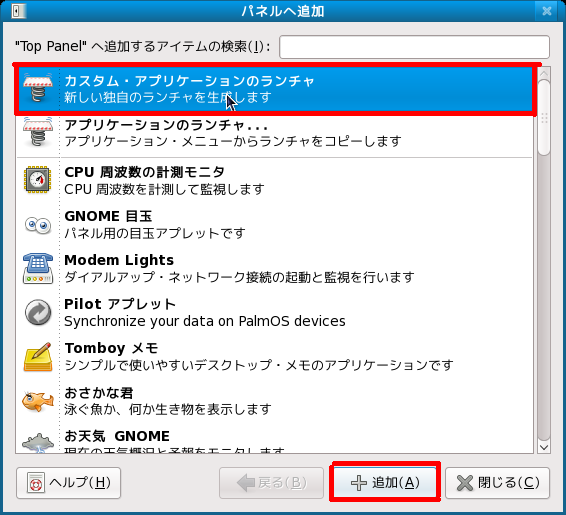Select the custom application launcher spring icon

point(38,88)
